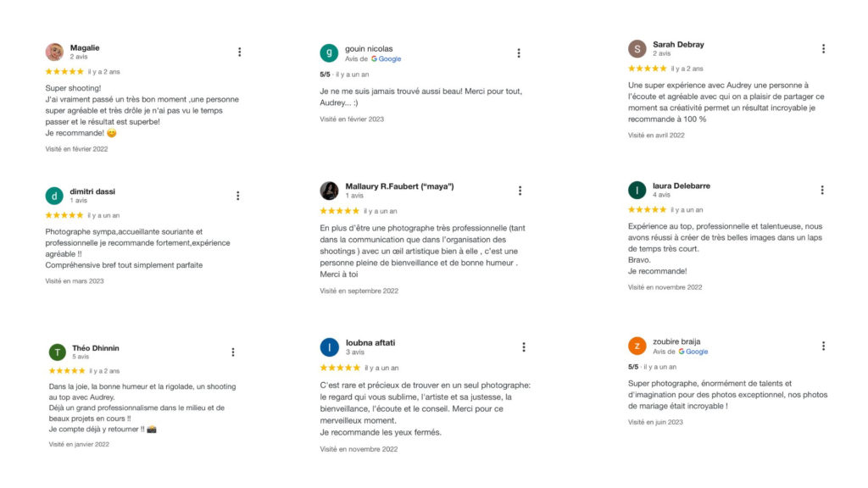868x488 pixels.
Task: Click the star rating on loubna aftati's review
Action: pos(340,368)
